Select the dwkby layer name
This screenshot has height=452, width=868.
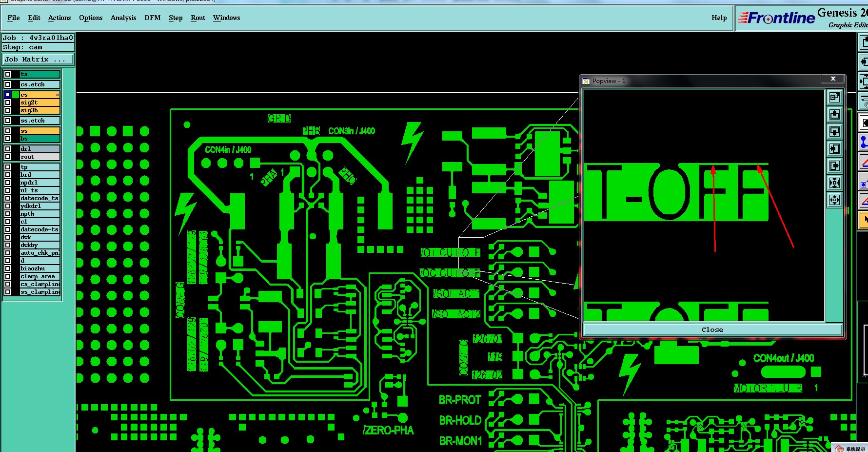40,245
